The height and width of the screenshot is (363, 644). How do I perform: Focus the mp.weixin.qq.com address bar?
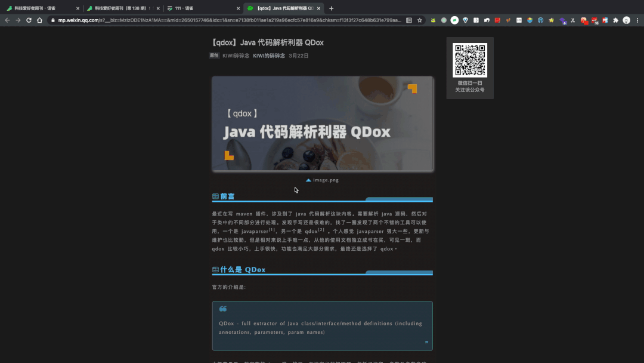pos(230,20)
